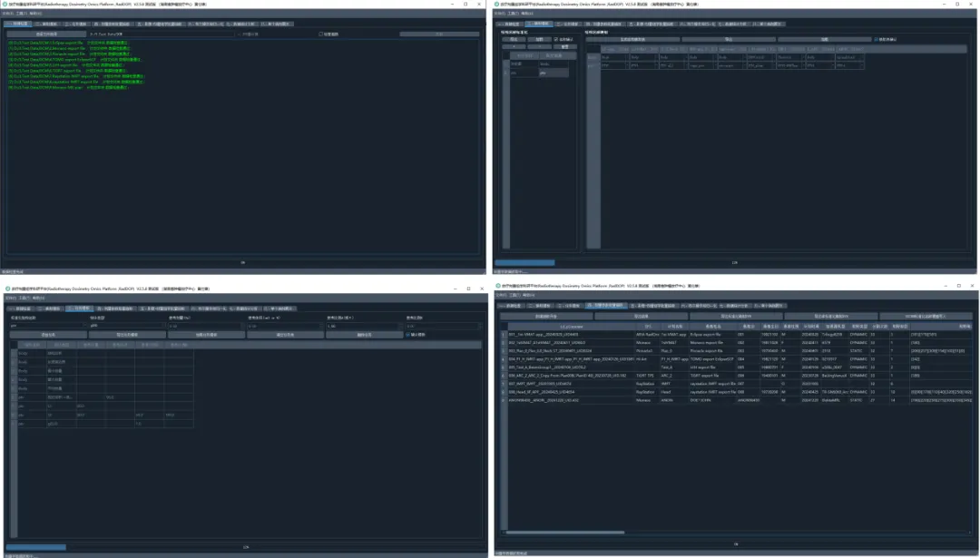Switch to the third tab in the green-log window
The width and height of the screenshot is (980, 558).
click(75, 24)
